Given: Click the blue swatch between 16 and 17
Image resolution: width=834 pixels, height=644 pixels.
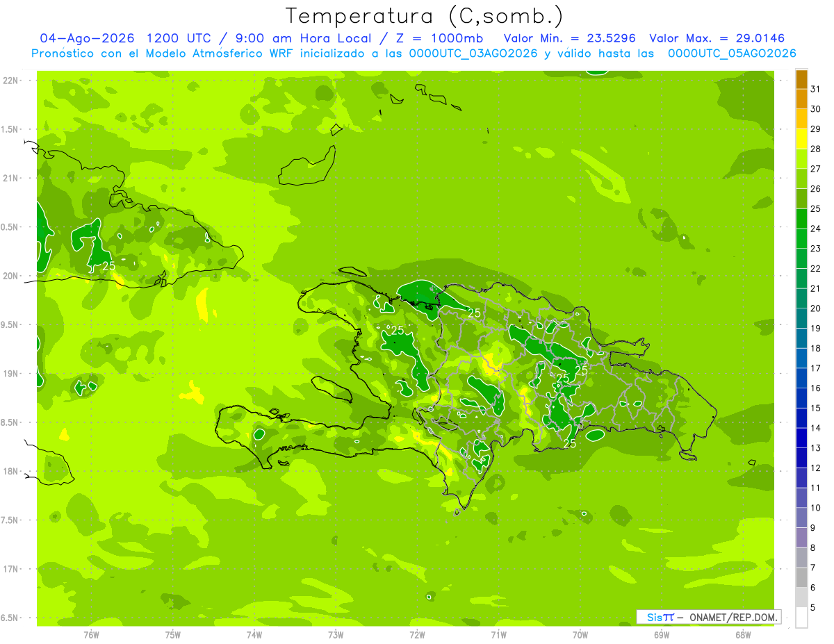Looking at the screenshot, I should point(801,378).
